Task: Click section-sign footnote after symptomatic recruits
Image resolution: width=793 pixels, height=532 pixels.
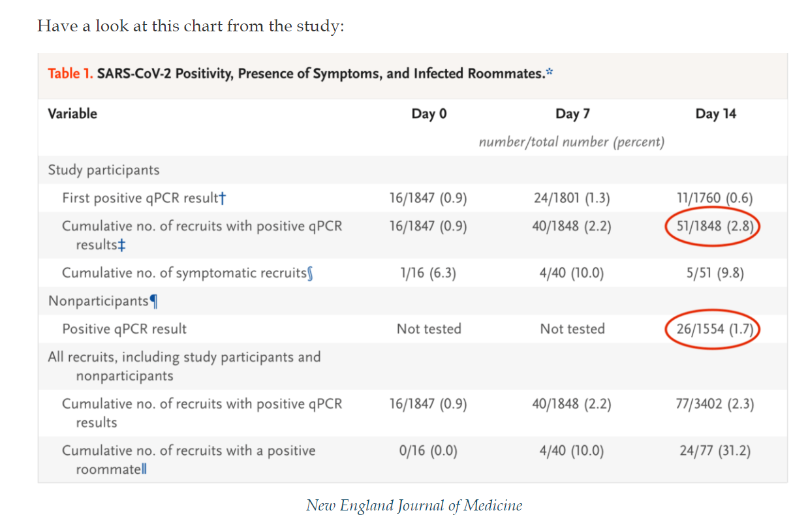Action: pyautogui.click(x=310, y=273)
